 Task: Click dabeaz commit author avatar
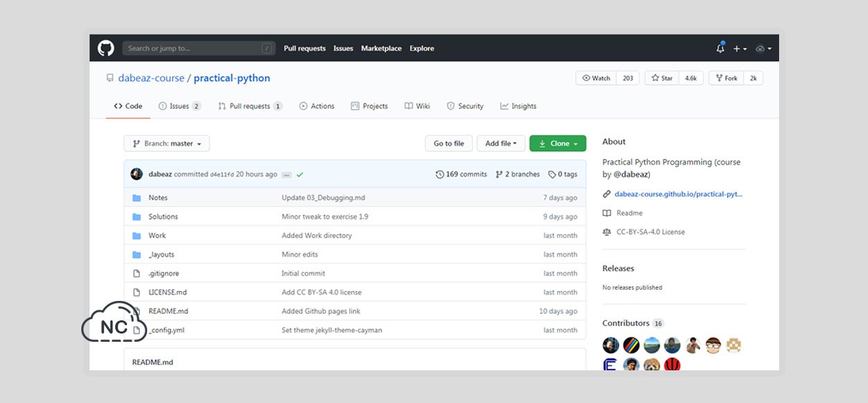pyautogui.click(x=137, y=174)
